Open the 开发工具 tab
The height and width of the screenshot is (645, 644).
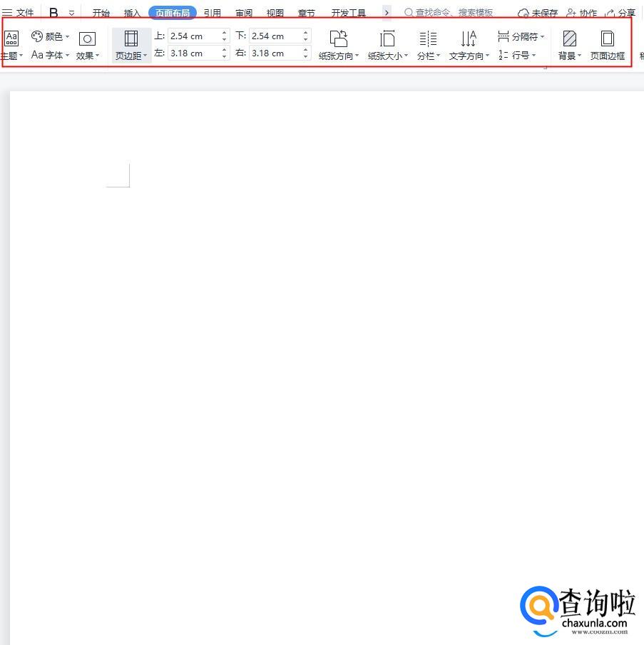pyautogui.click(x=349, y=13)
